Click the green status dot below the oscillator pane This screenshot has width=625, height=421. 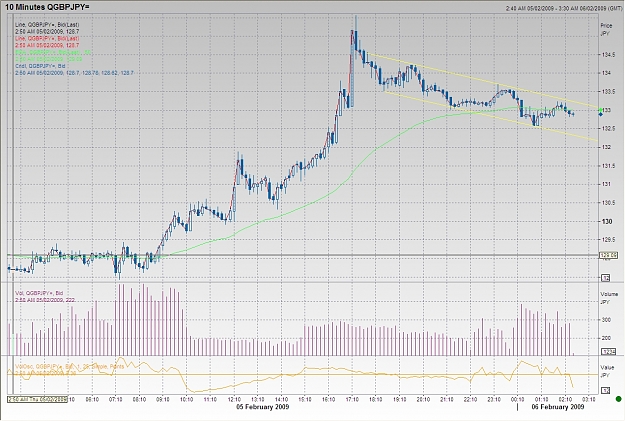click(619, 399)
